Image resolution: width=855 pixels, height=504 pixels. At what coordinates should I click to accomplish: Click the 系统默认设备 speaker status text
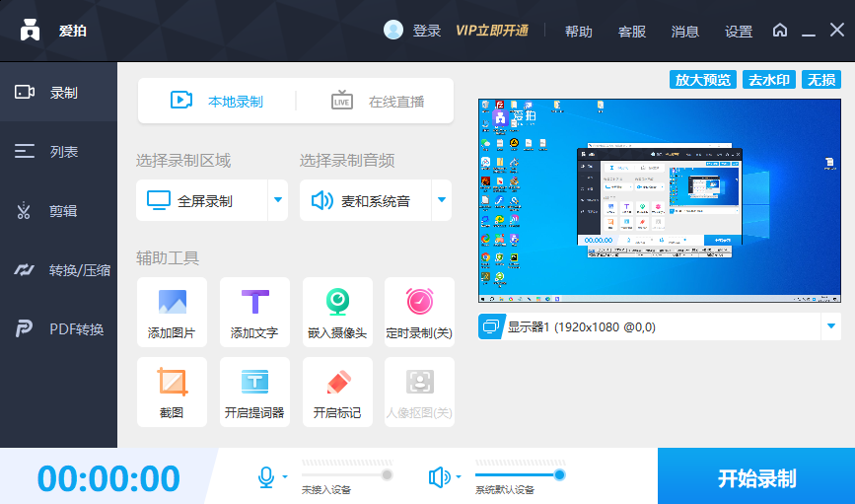pyautogui.click(x=504, y=490)
